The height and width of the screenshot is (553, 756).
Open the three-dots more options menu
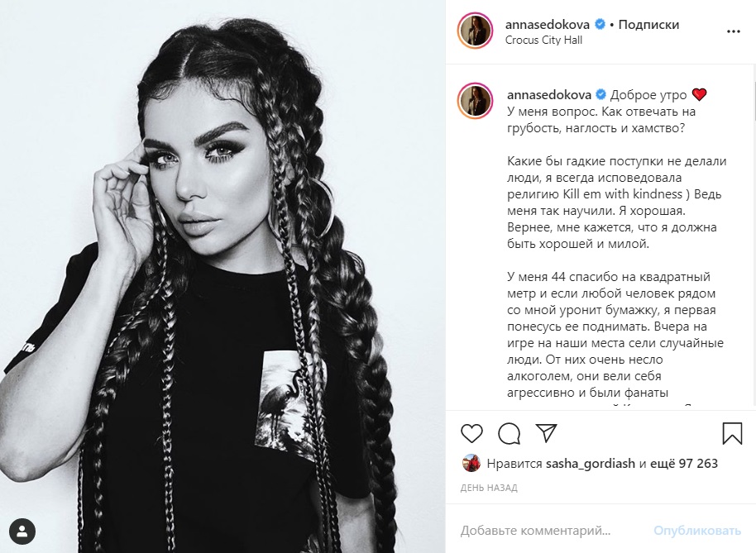pyautogui.click(x=734, y=31)
